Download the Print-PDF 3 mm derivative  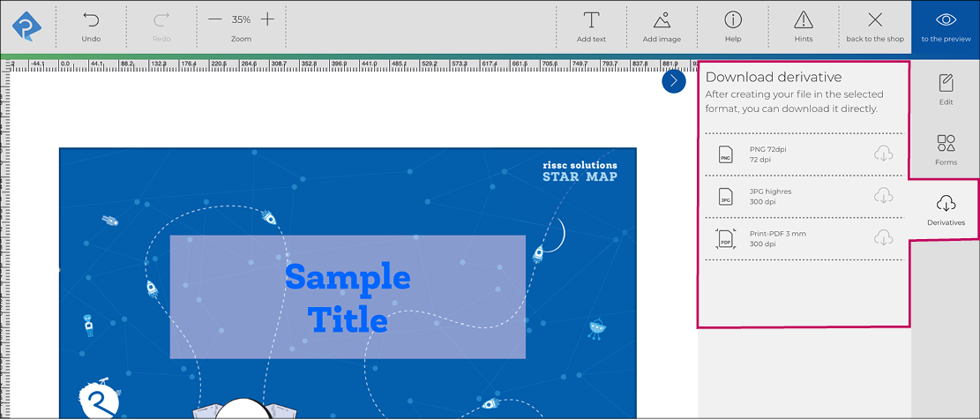coord(883,237)
